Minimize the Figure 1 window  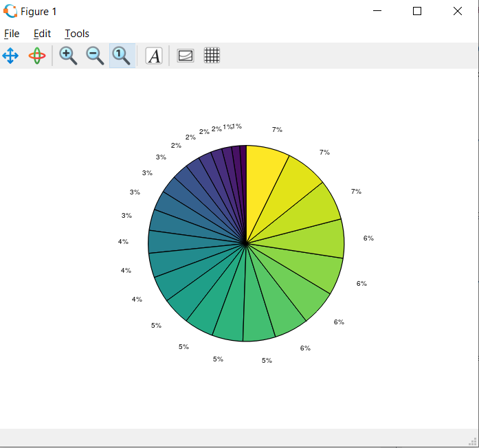tap(377, 11)
